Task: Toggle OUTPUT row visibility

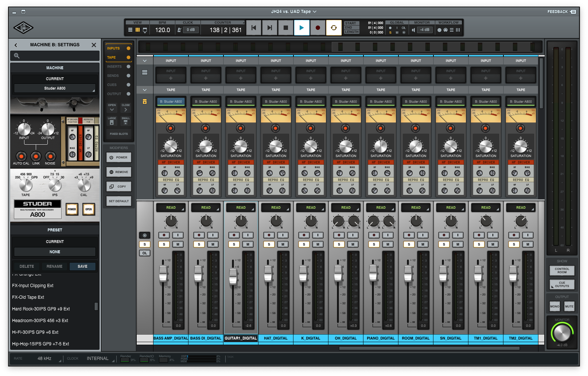Action: 128,94
